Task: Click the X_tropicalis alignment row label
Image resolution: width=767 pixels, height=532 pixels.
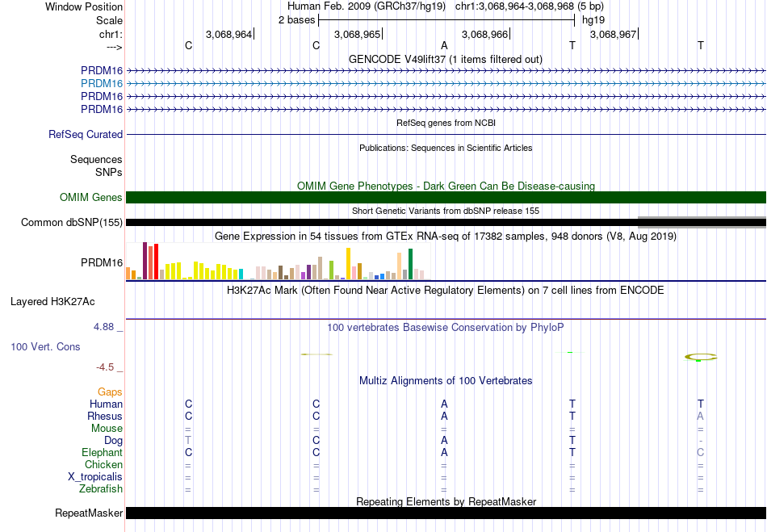Action: (x=95, y=477)
